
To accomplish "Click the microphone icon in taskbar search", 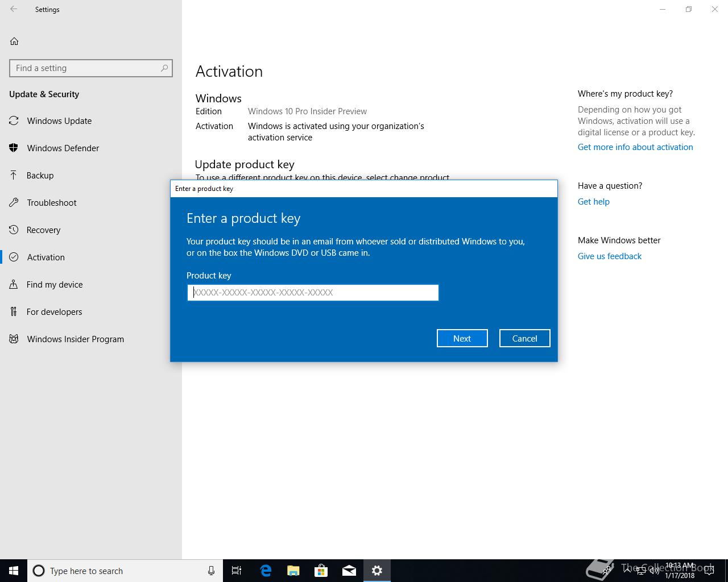I will click(x=211, y=571).
